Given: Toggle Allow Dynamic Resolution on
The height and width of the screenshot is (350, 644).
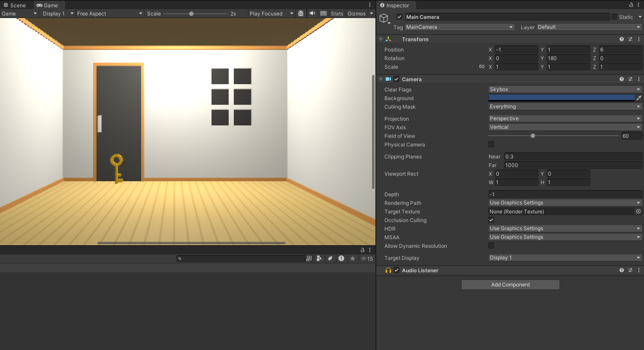Looking at the screenshot, I should click(x=491, y=245).
